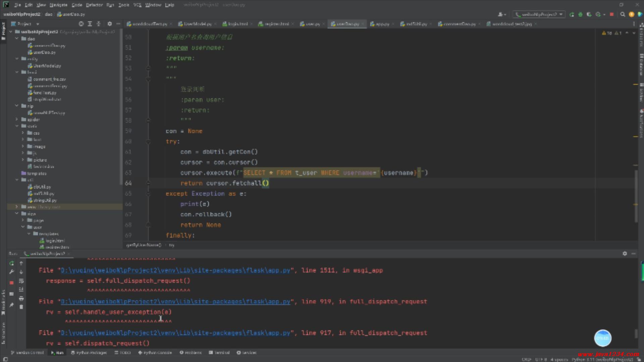Viewport: 644px width, 362px height.
Task: Click the editor vertical scrollbar thumb
Action: (636, 196)
